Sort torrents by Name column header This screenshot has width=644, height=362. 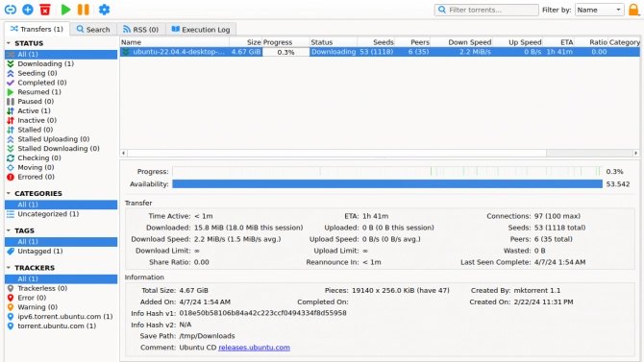[x=175, y=42]
